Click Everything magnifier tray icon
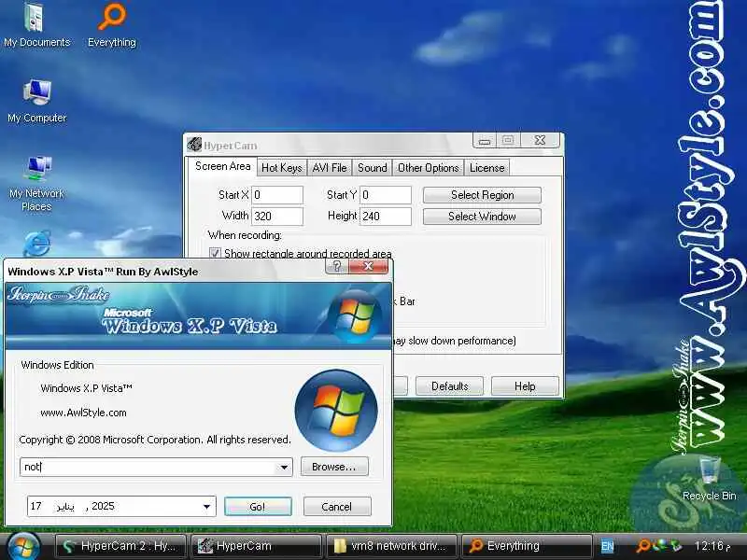The image size is (747, 560). click(643, 545)
